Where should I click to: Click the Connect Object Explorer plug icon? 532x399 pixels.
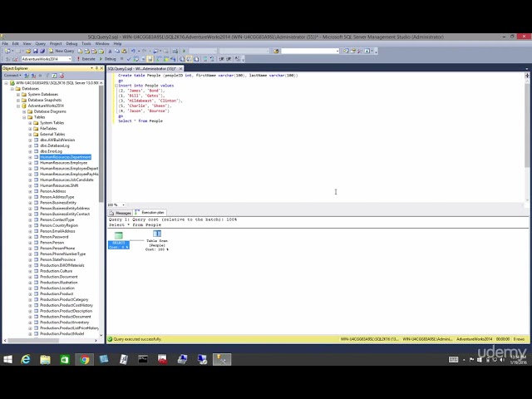[26, 76]
